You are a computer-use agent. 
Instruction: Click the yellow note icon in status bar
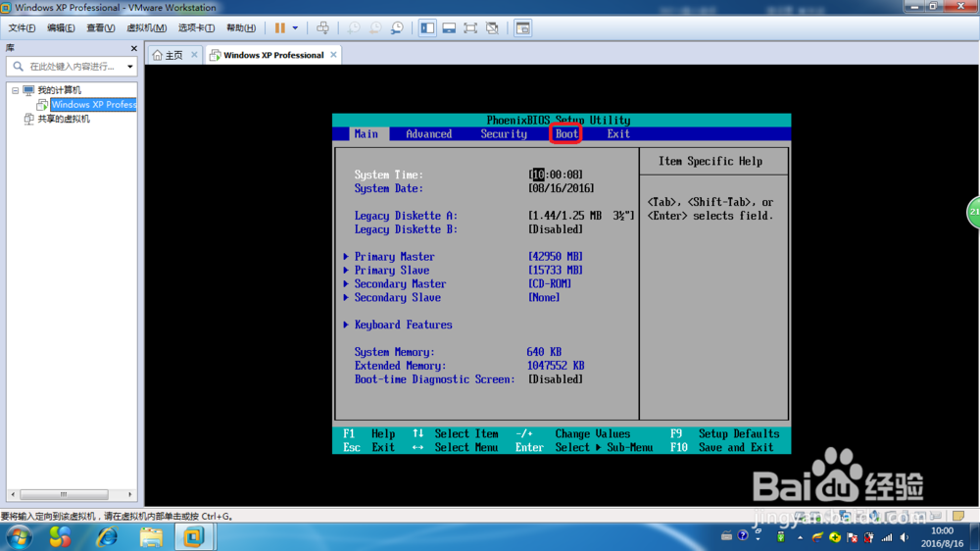pyautogui.click(x=958, y=516)
